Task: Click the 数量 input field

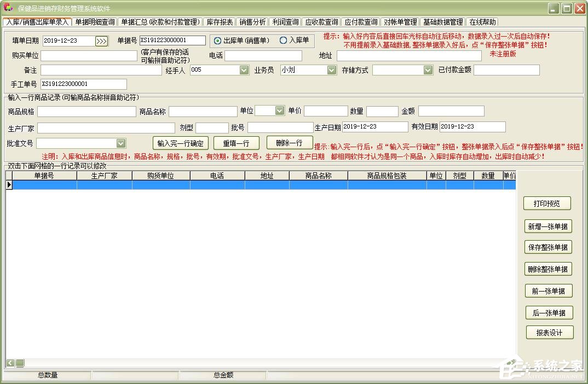Action: [382, 112]
